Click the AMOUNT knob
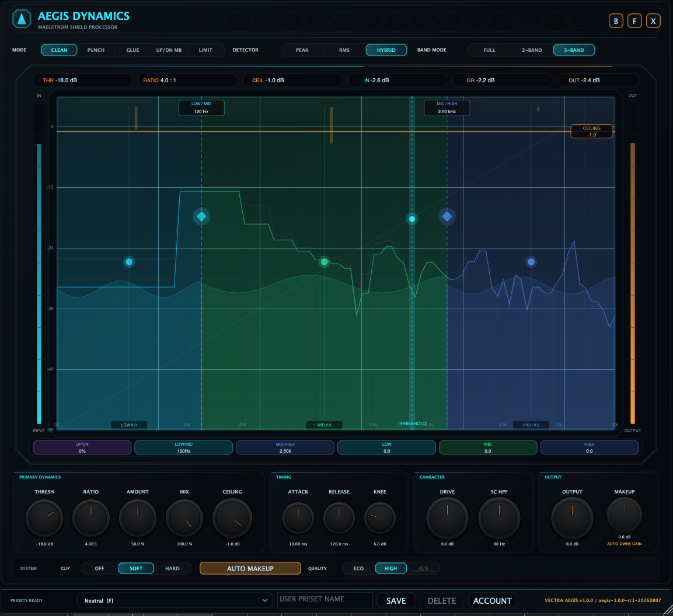This screenshot has height=616, width=673. [137, 518]
